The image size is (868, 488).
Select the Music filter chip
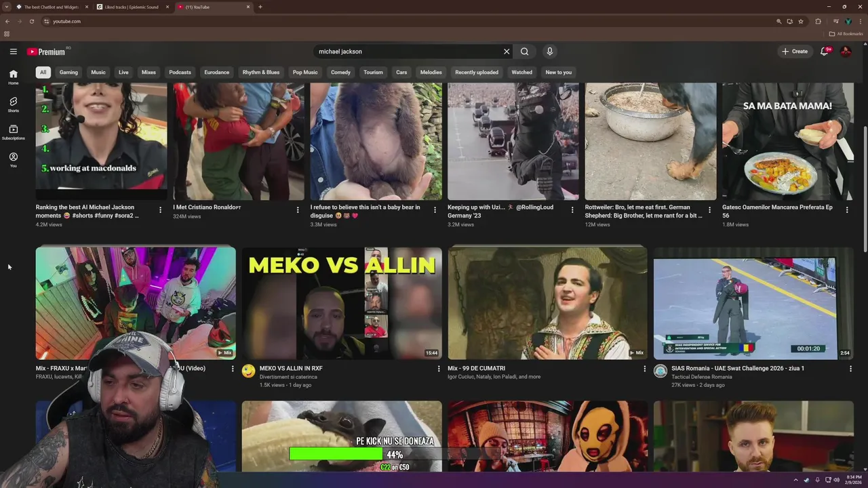click(x=98, y=73)
